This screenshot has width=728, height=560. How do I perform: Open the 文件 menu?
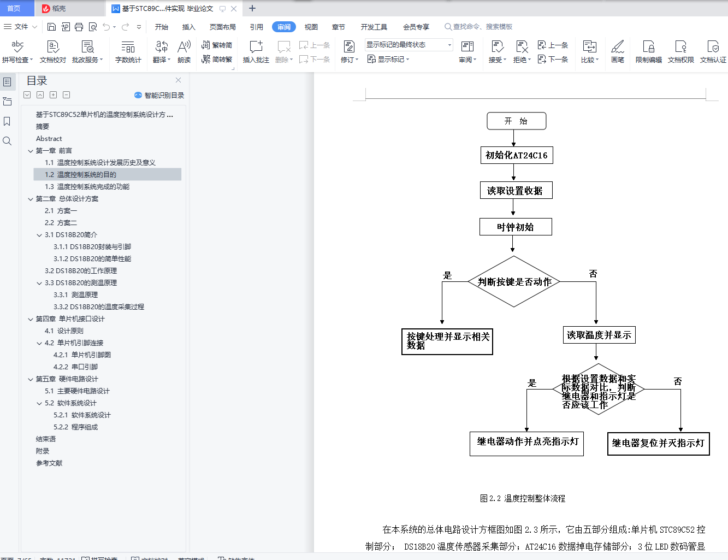20,27
